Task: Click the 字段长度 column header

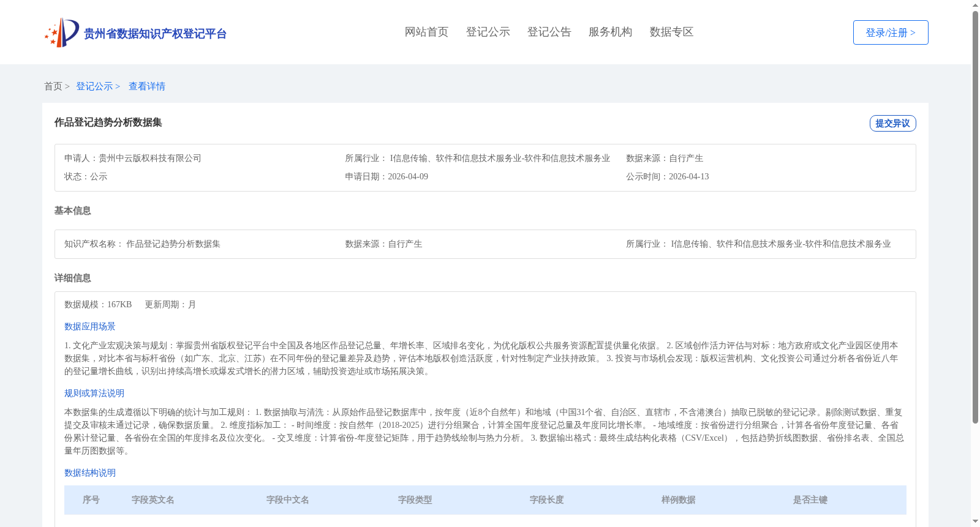Action: click(x=547, y=499)
